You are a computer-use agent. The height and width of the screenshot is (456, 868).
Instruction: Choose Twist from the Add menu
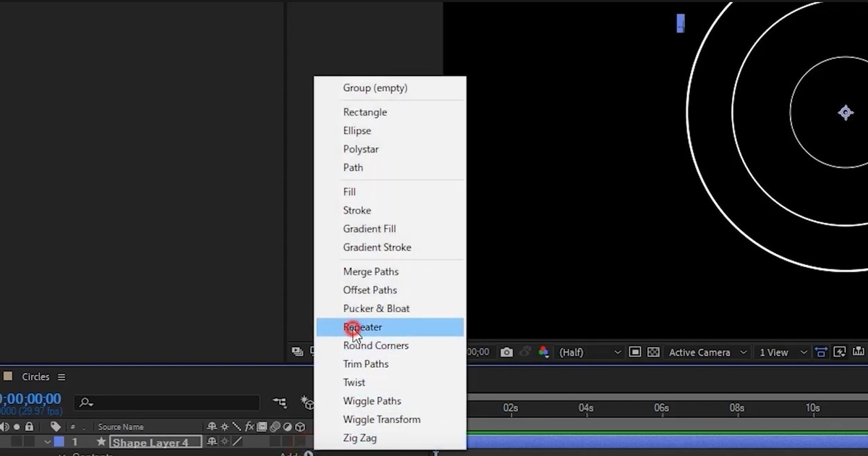click(x=391, y=383)
